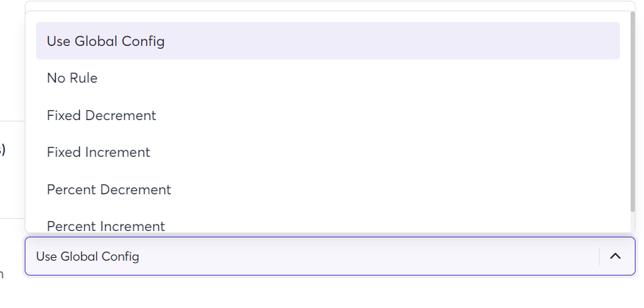Collapse the dropdown using the up chevron
The width and height of the screenshot is (644, 308).
pyautogui.click(x=615, y=256)
